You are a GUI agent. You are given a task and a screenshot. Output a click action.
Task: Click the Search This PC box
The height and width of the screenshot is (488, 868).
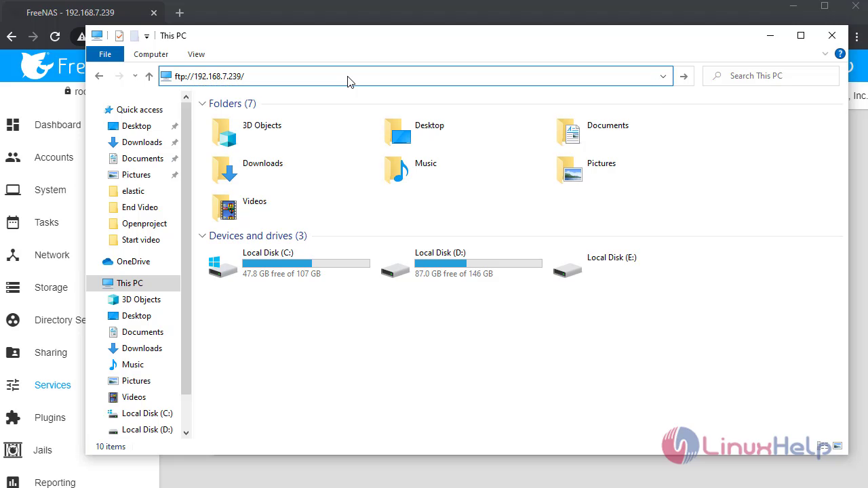pos(771,76)
